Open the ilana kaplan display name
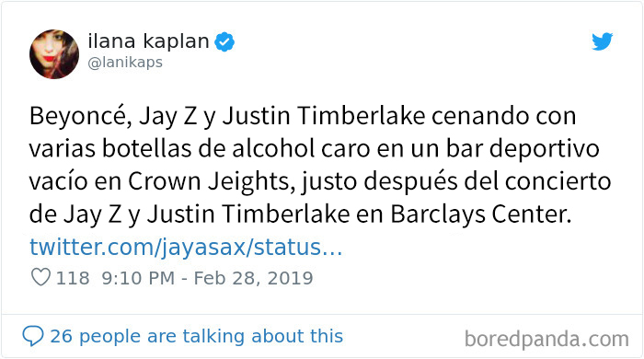The image size is (644, 359). pyautogui.click(x=149, y=41)
